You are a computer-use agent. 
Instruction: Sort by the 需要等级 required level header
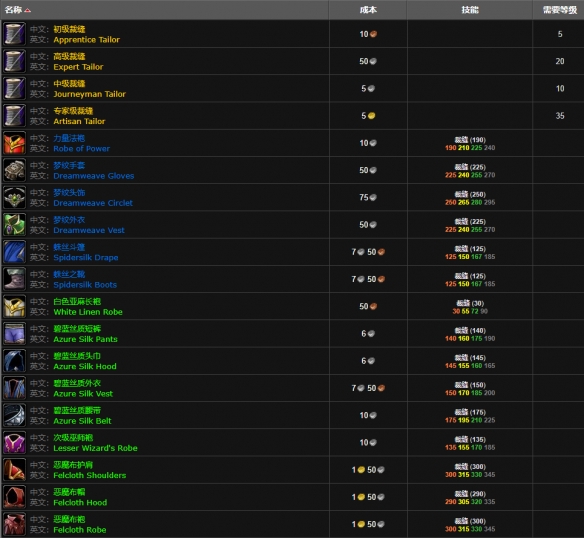click(x=560, y=10)
